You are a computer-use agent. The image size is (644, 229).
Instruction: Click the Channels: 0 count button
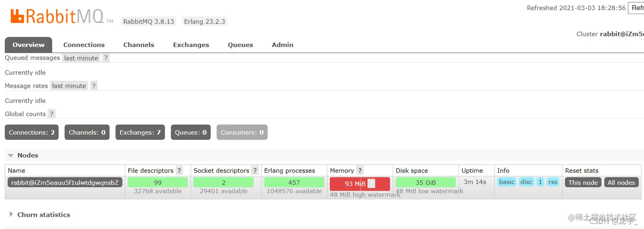pos(87,132)
